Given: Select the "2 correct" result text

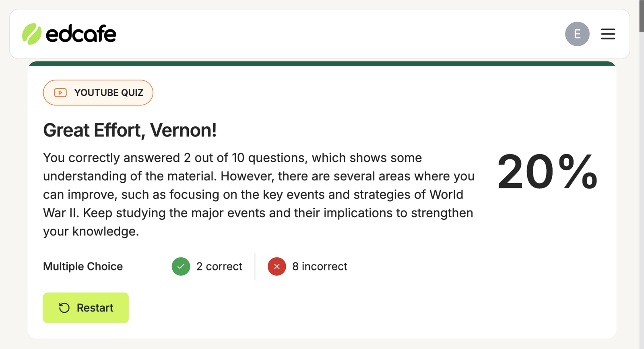Looking at the screenshot, I should [x=219, y=266].
